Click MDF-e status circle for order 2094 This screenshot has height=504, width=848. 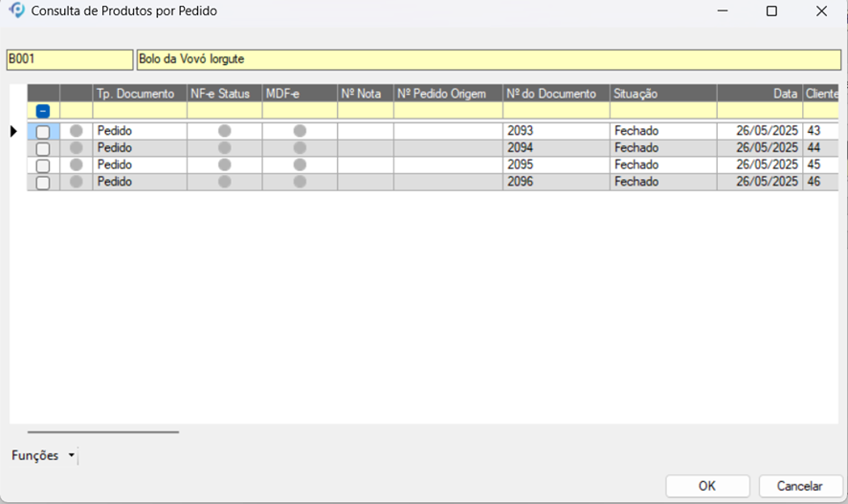[x=300, y=148]
